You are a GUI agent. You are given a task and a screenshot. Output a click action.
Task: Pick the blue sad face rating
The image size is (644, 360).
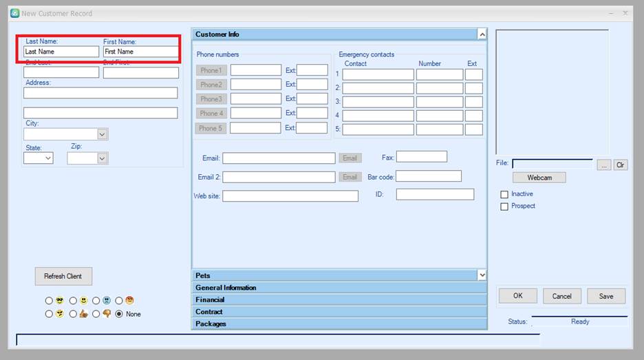point(96,301)
